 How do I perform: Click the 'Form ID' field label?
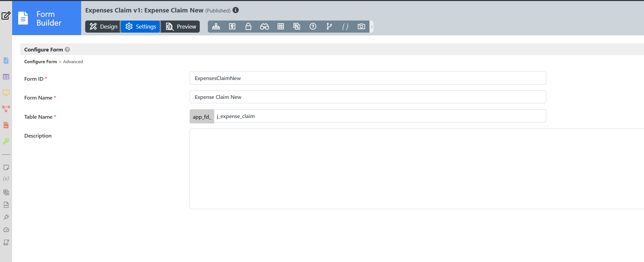click(x=34, y=79)
